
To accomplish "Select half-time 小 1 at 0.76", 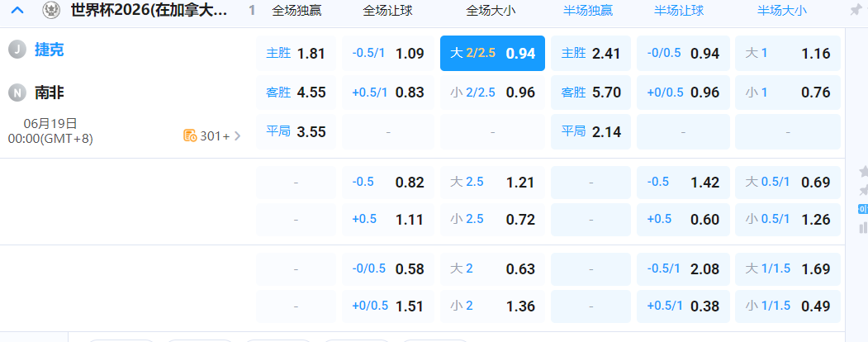I will pos(788,93).
